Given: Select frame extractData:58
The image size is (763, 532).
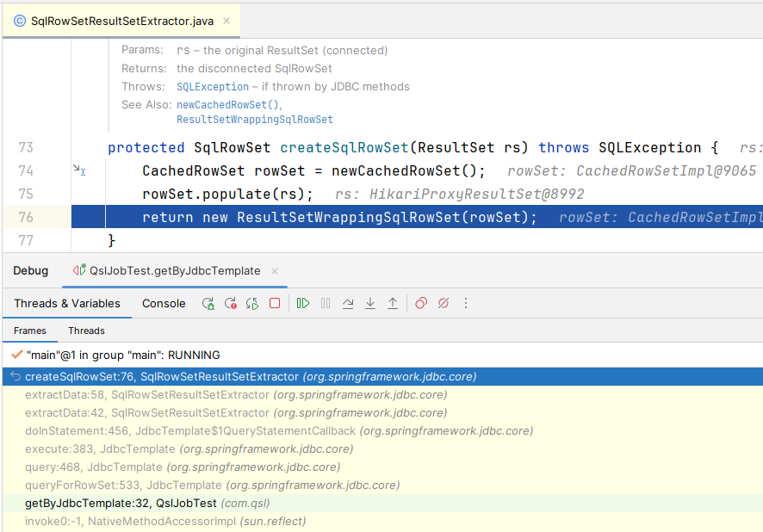Looking at the screenshot, I should (382, 395).
